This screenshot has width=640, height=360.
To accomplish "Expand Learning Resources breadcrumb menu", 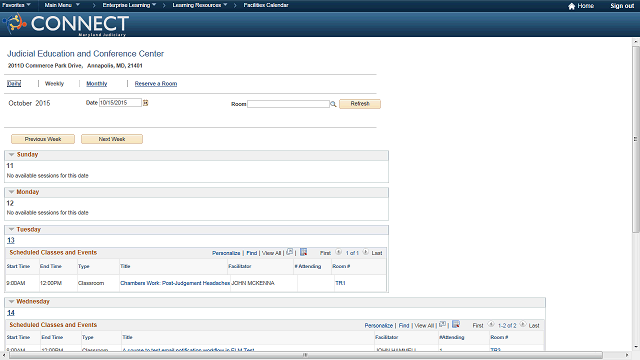I will [200, 5].
